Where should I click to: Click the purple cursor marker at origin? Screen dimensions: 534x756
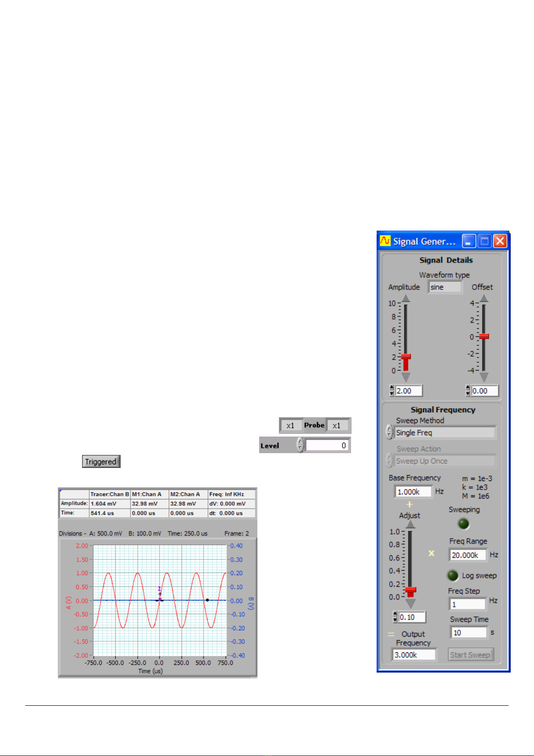click(x=160, y=599)
